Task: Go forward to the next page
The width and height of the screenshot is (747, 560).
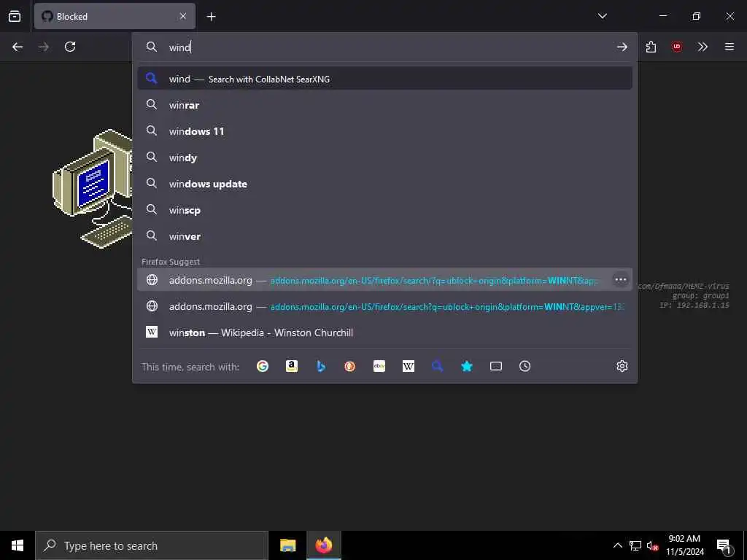Action: coord(43,47)
